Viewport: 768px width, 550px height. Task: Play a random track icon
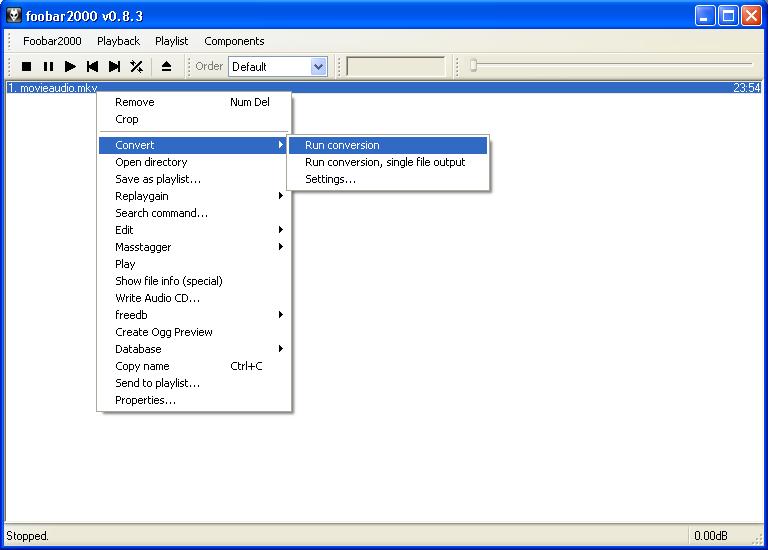137,66
